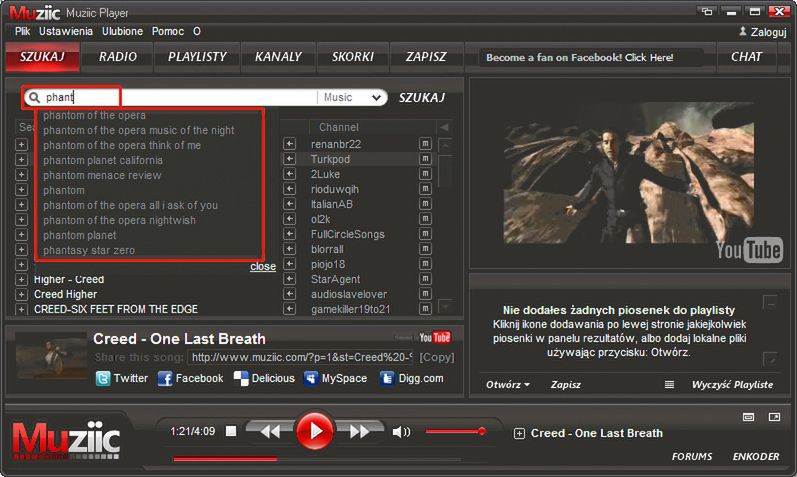Share the song on Twitter
Screen dimensions: 797x477
click(121, 378)
